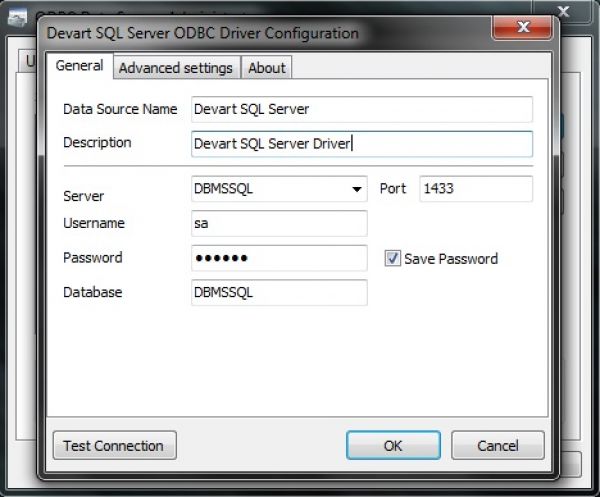Click the Username field containing sa

pyautogui.click(x=279, y=223)
